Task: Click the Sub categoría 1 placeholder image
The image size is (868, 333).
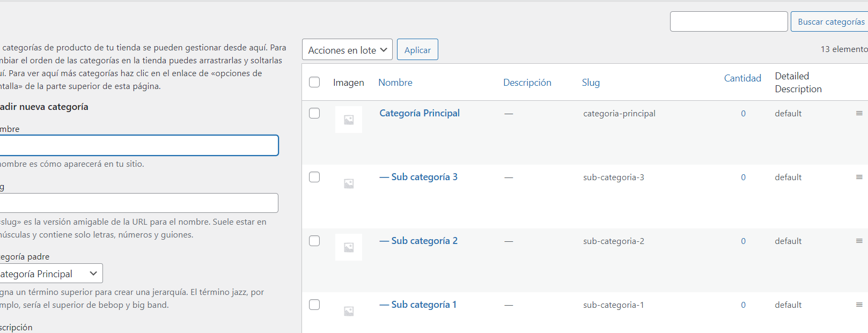Action: coord(349,311)
